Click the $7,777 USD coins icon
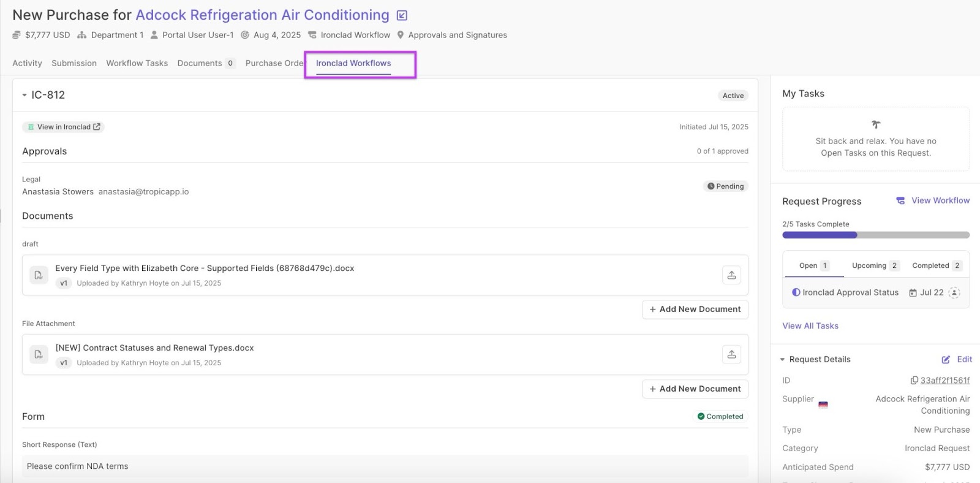The width and height of the screenshot is (980, 483). [x=17, y=35]
